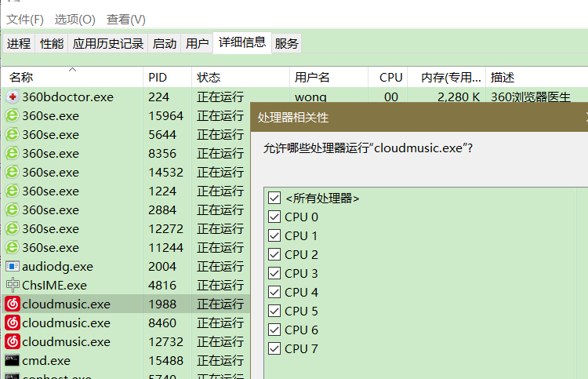This screenshot has width=588, height=379.
Task: Uncheck the CPU 1 checkbox
Action: 274,235
